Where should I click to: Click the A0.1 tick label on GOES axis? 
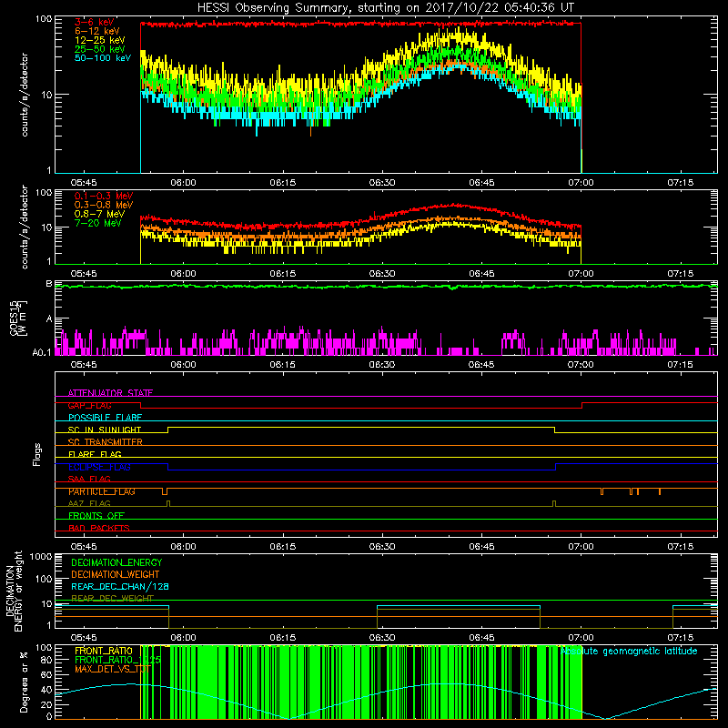point(41,353)
